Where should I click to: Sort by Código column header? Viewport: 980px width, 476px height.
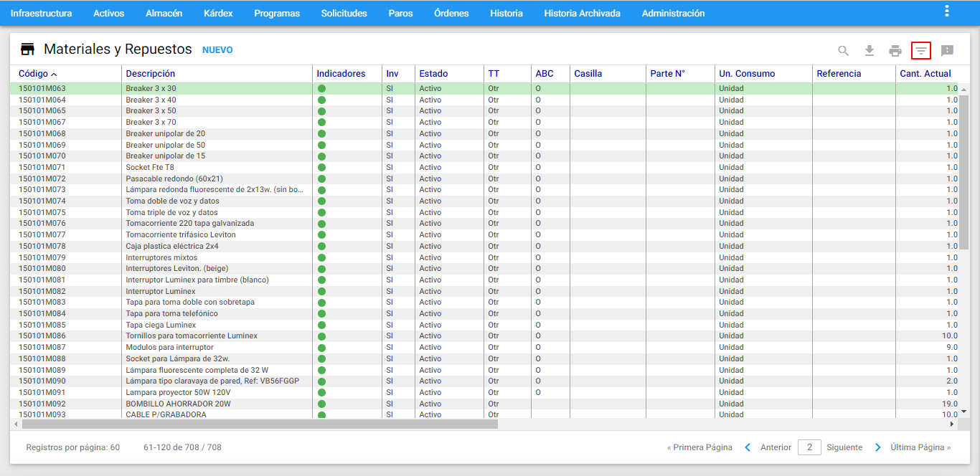coord(34,73)
